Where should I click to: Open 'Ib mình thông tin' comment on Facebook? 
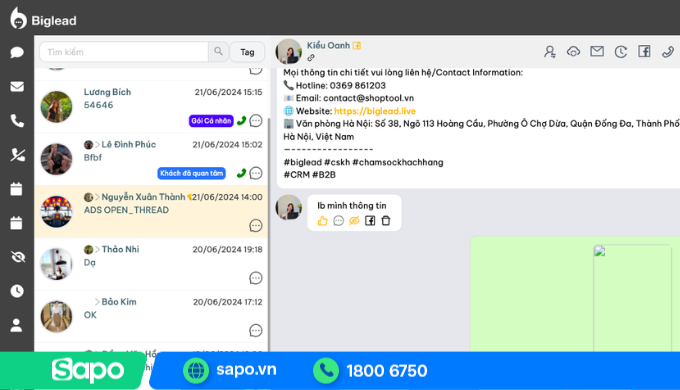pyautogui.click(x=370, y=221)
